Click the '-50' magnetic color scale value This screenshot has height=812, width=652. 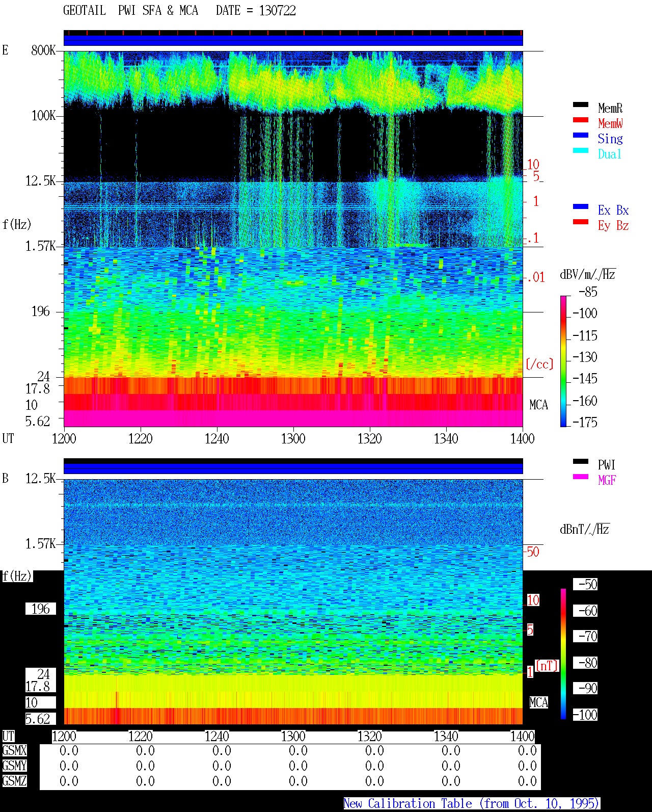pyautogui.click(x=585, y=584)
